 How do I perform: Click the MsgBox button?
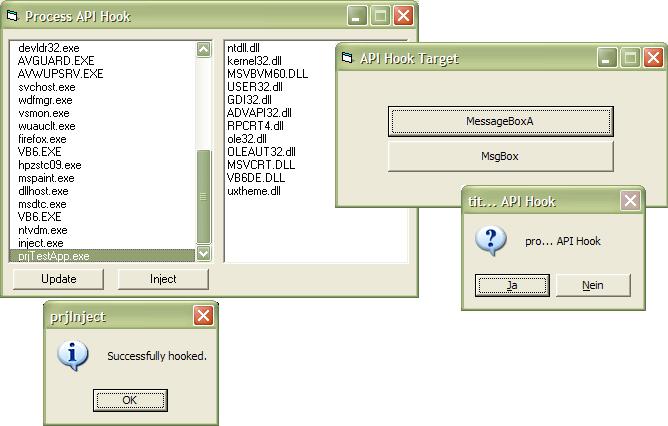pos(500,157)
